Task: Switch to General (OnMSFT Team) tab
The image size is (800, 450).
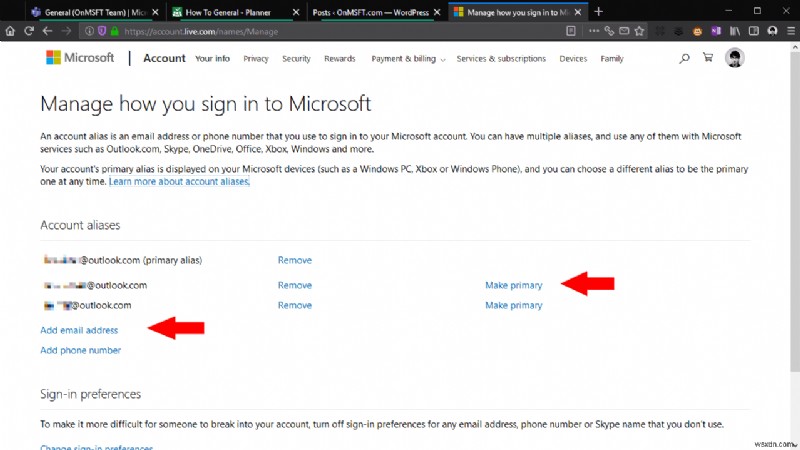Action: click(x=95, y=12)
